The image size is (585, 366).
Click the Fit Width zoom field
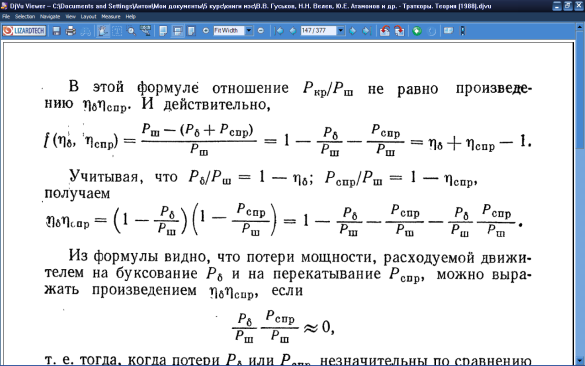click(x=229, y=31)
